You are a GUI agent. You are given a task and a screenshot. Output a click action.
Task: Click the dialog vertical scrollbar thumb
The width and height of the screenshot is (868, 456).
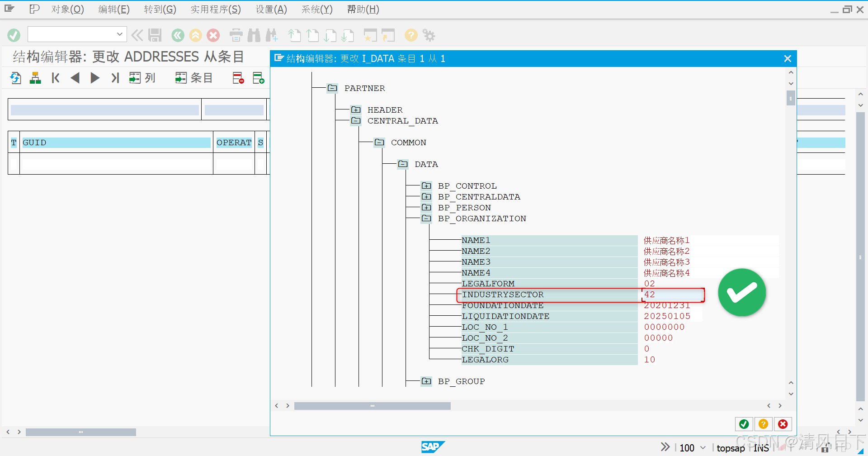791,98
